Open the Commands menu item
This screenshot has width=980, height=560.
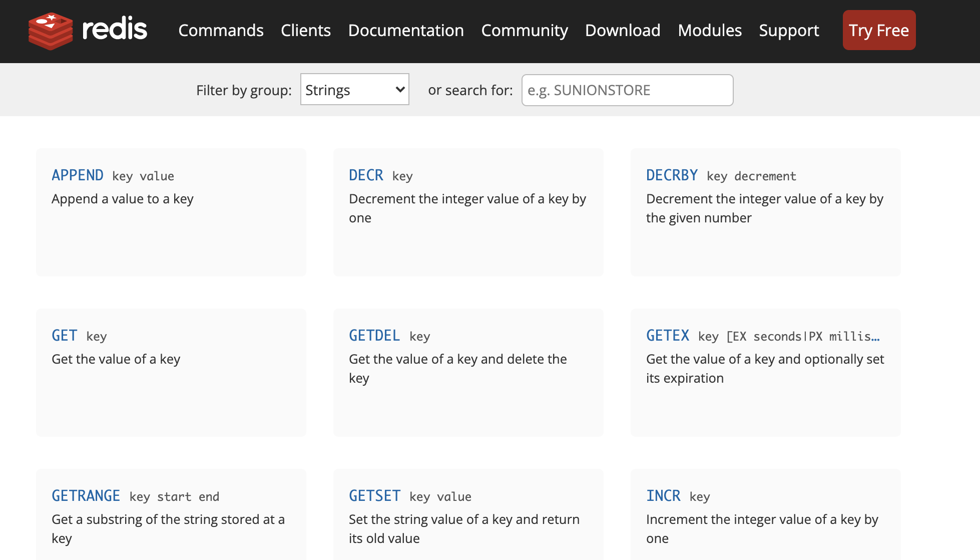(221, 31)
